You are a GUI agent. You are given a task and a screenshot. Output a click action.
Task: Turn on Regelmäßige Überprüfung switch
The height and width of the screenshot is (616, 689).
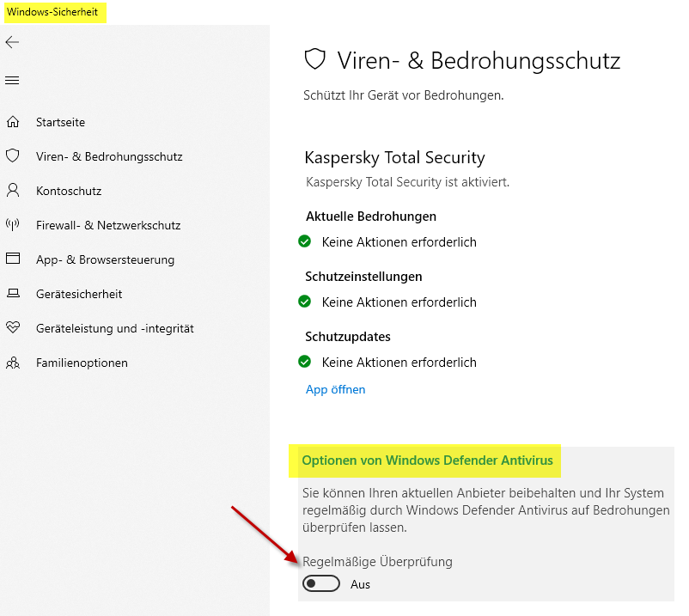pos(321,584)
